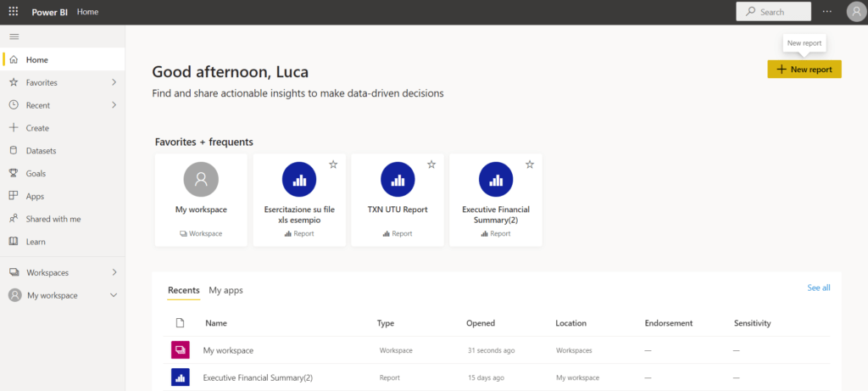Select Shared with me in navigation
The height and width of the screenshot is (391, 868).
pos(63,219)
